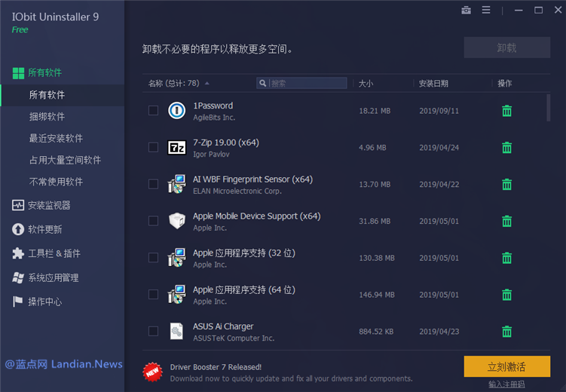Show 占用大量空间软件 list
The width and height of the screenshot is (566, 392).
pyautogui.click(x=65, y=160)
